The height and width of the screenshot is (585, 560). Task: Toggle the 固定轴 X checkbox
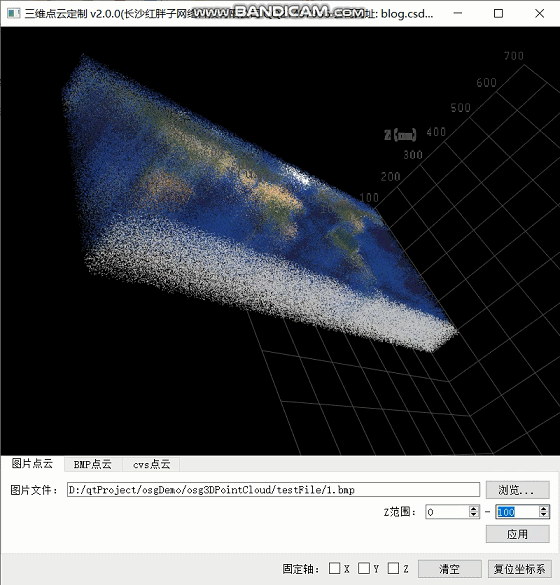(334, 568)
